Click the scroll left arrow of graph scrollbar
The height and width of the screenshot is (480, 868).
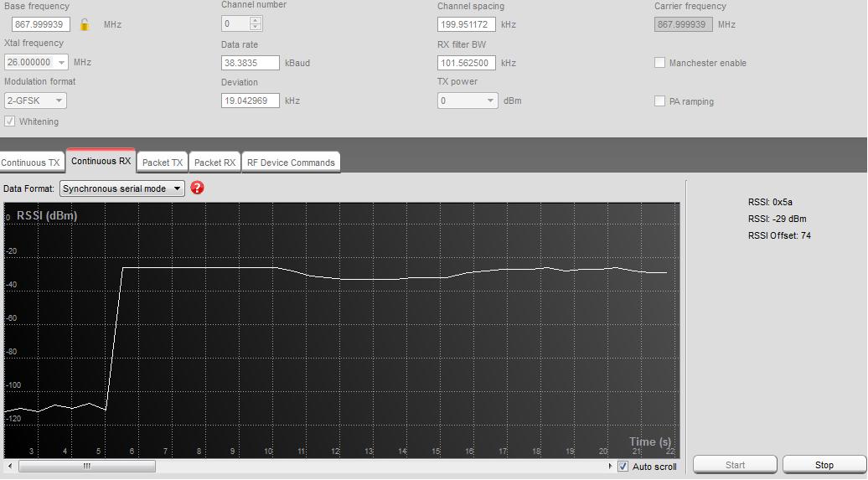pos(10,466)
